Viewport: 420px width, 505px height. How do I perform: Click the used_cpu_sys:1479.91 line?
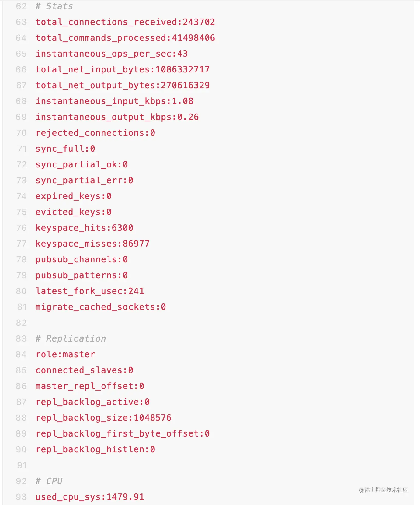pos(90,497)
